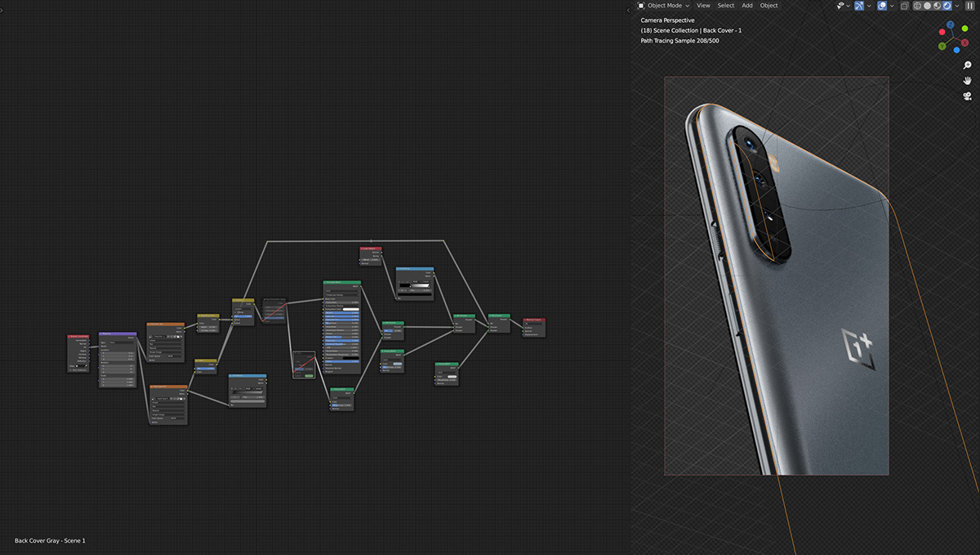The width and height of the screenshot is (980, 555).
Task: Open the View menu
Action: click(703, 6)
